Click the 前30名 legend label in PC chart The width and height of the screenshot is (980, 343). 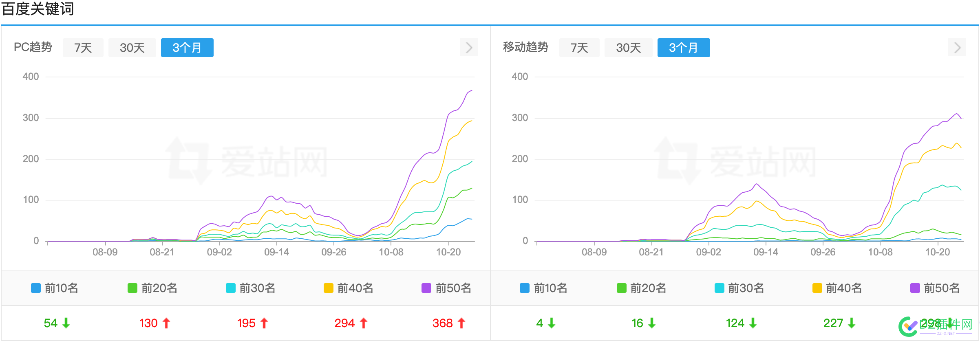tap(257, 288)
